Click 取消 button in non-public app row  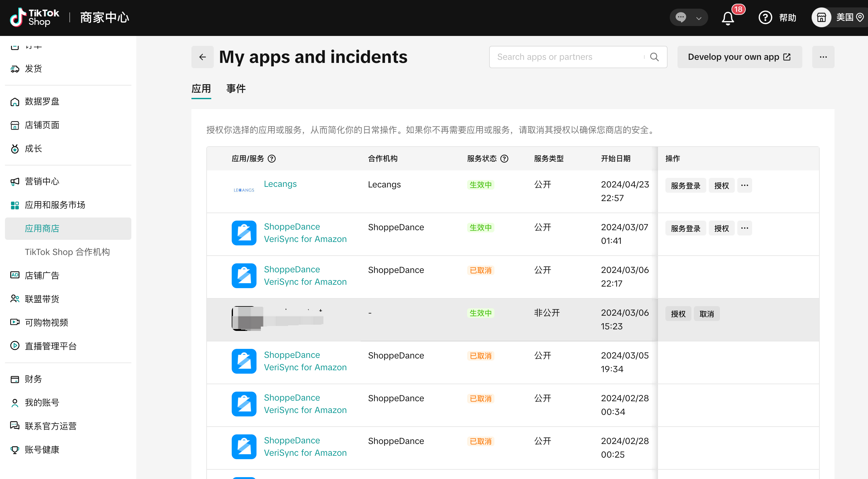(706, 314)
